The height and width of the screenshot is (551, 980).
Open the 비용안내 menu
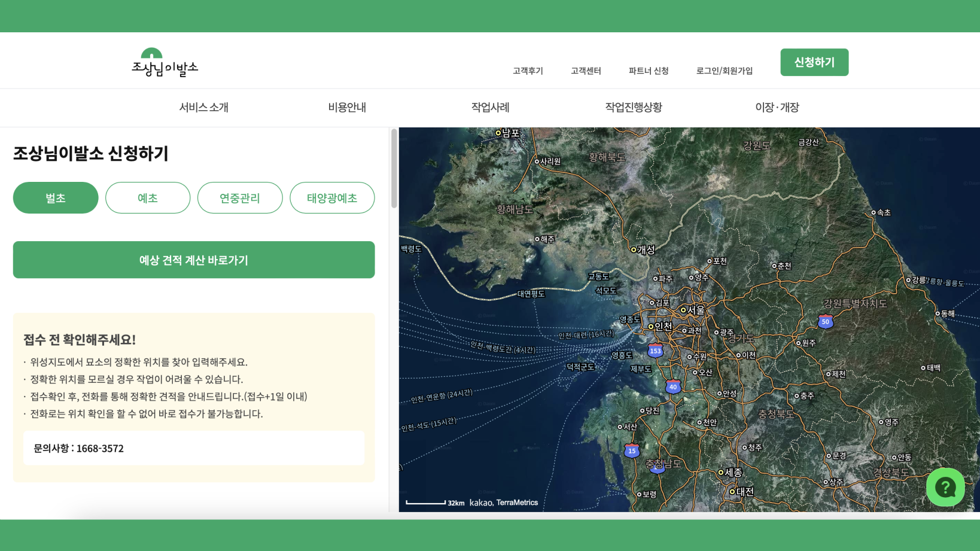tap(347, 108)
